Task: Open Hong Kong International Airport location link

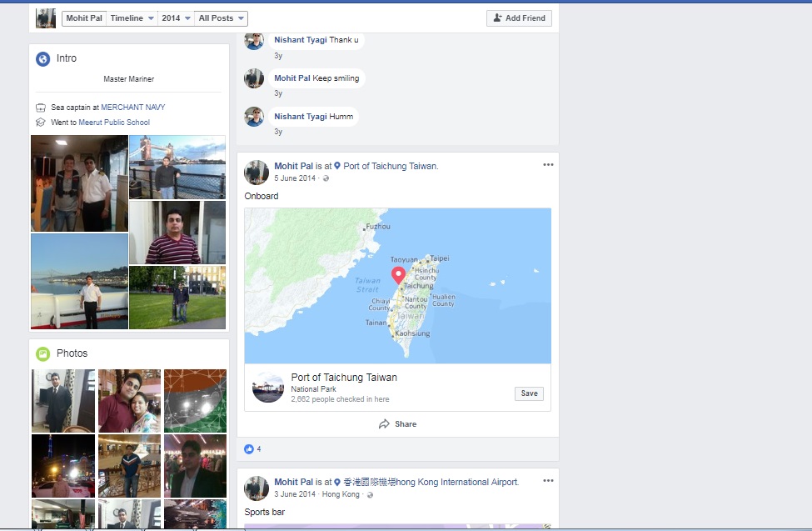Action: point(431,483)
